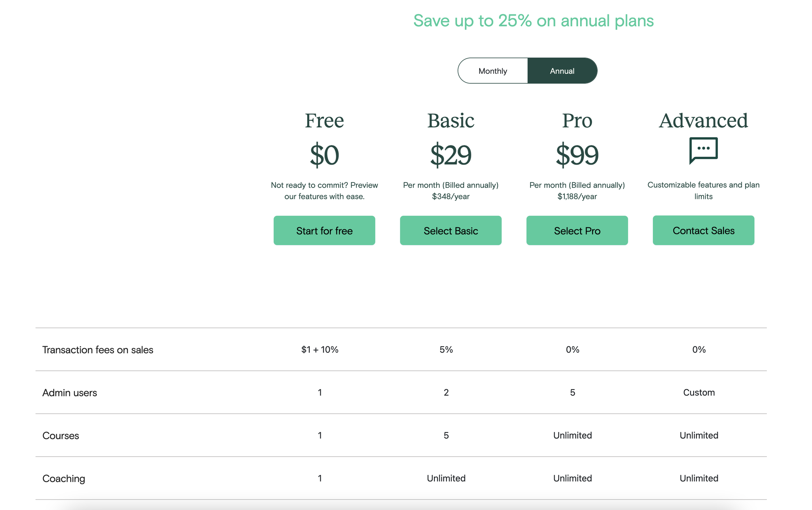Click the Custom admin users value
The image size is (812, 510).
(x=699, y=392)
